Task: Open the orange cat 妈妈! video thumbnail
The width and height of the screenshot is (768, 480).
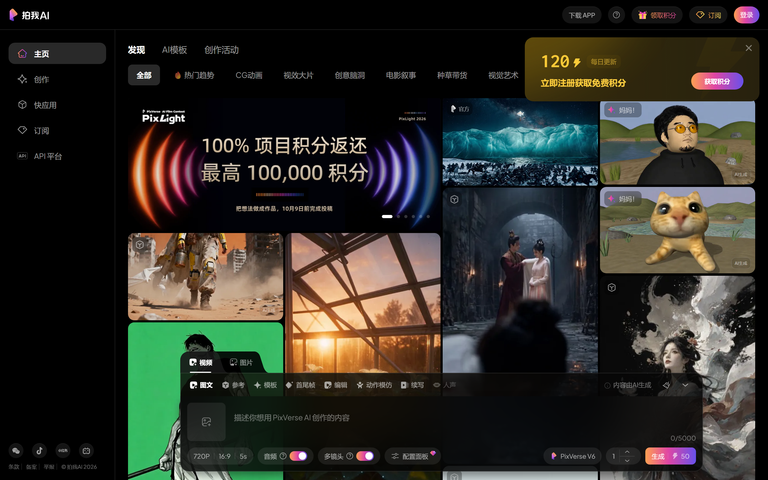Action: tap(677, 230)
